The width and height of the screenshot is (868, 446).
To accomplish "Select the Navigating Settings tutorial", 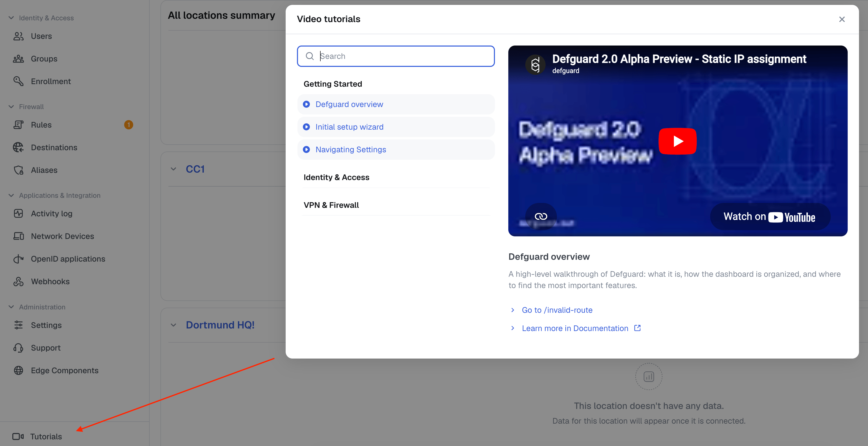I will click(350, 149).
